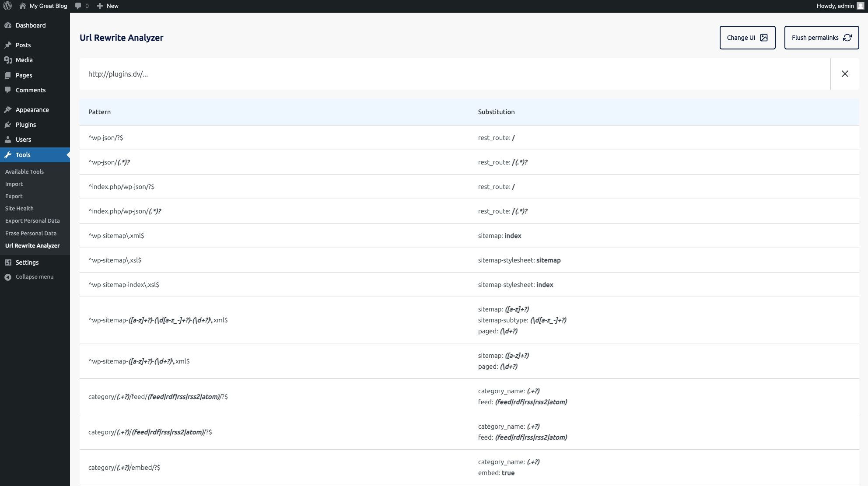The image size is (868, 486).
Task: Click the Url Rewrite Analyzer page heading
Action: (121, 38)
